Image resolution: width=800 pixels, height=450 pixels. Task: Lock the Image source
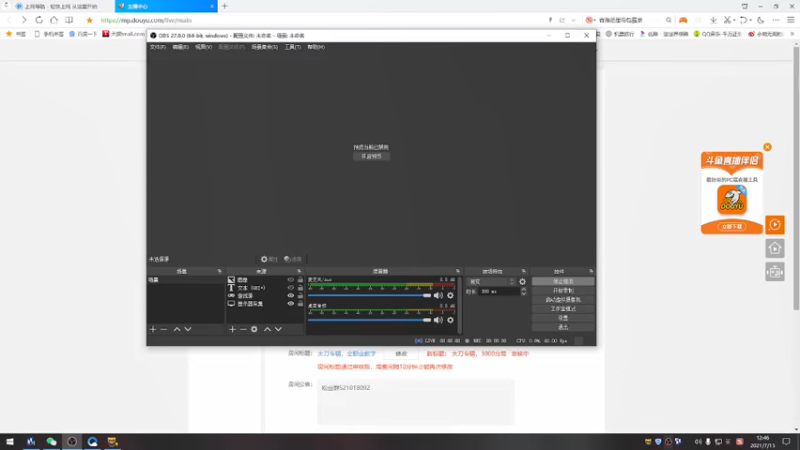[x=300, y=280]
